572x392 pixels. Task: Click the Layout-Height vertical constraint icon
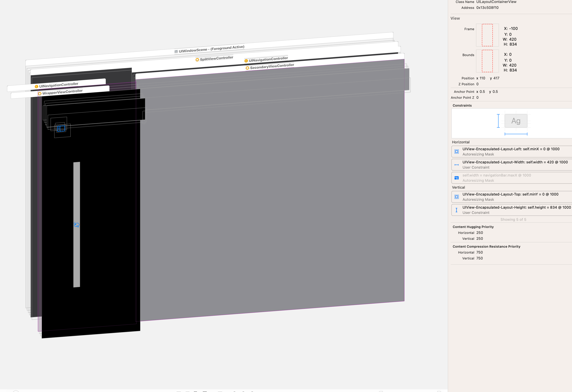[456, 210]
